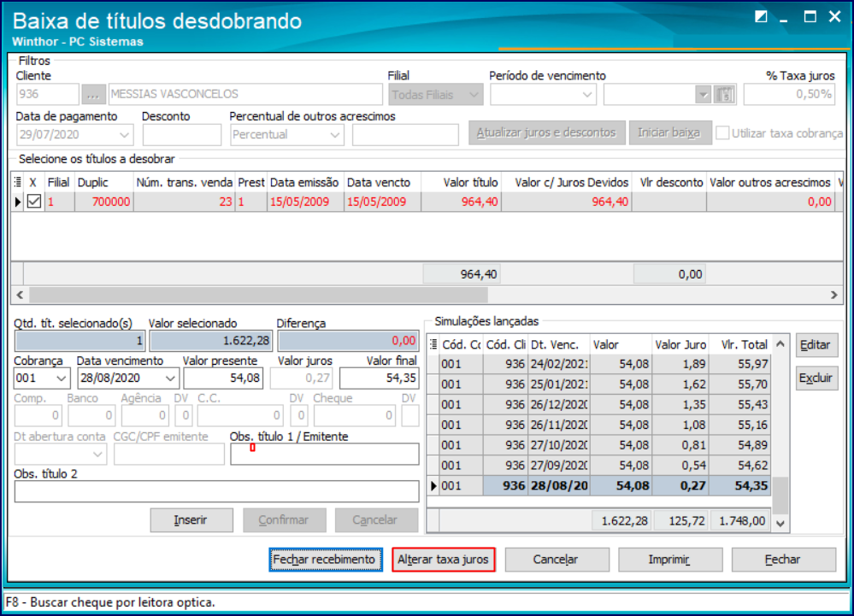Screen dimensions: 854x616
Task: Click the Editar simulation button
Action: [816, 345]
